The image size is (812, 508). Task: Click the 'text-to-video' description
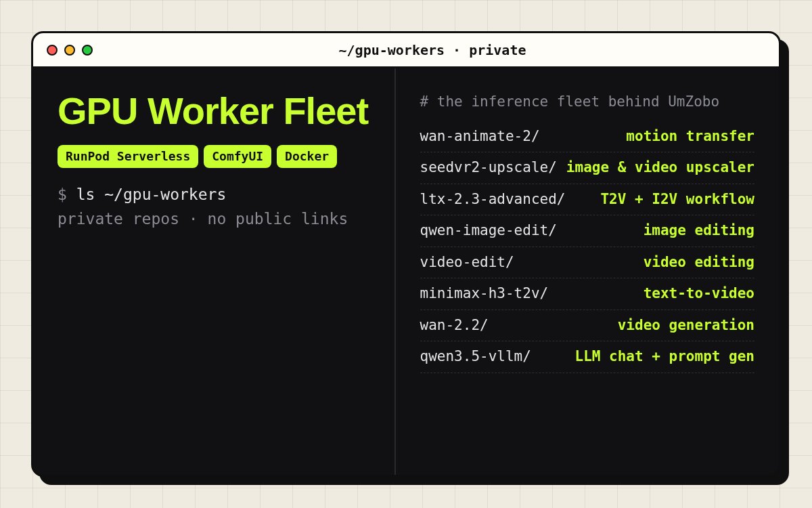[x=699, y=293]
